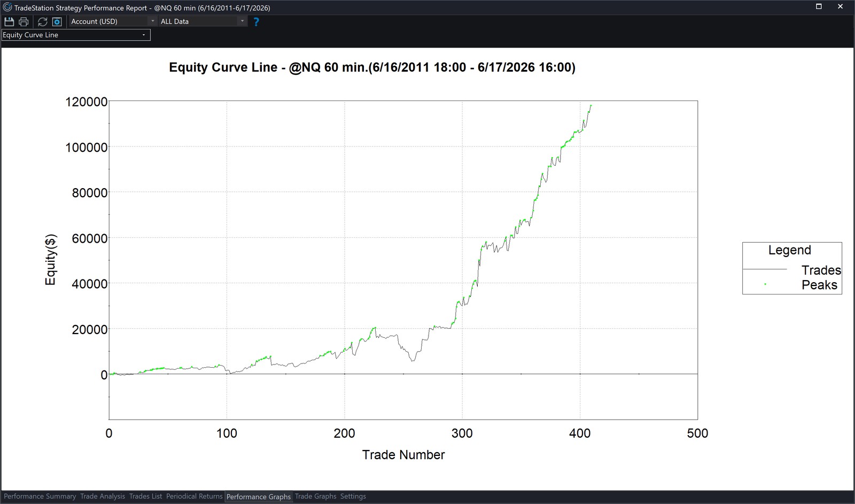Click the Legend box title

789,250
